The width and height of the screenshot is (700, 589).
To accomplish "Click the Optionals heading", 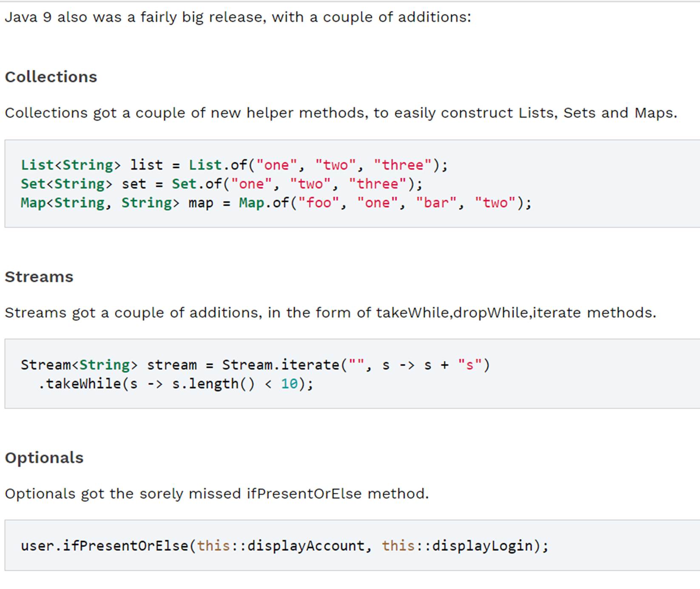I will [44, 458].
